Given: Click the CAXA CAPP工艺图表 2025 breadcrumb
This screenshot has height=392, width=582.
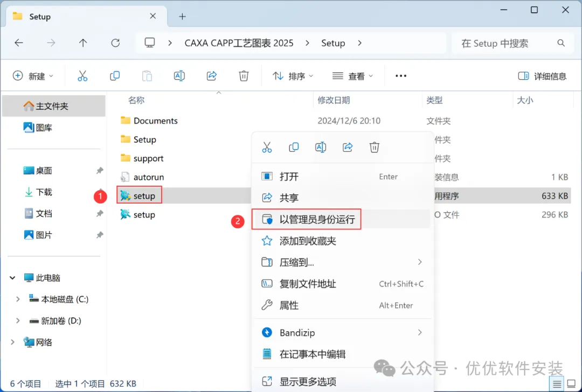Looking at the screenshot, I should [239, 43].
